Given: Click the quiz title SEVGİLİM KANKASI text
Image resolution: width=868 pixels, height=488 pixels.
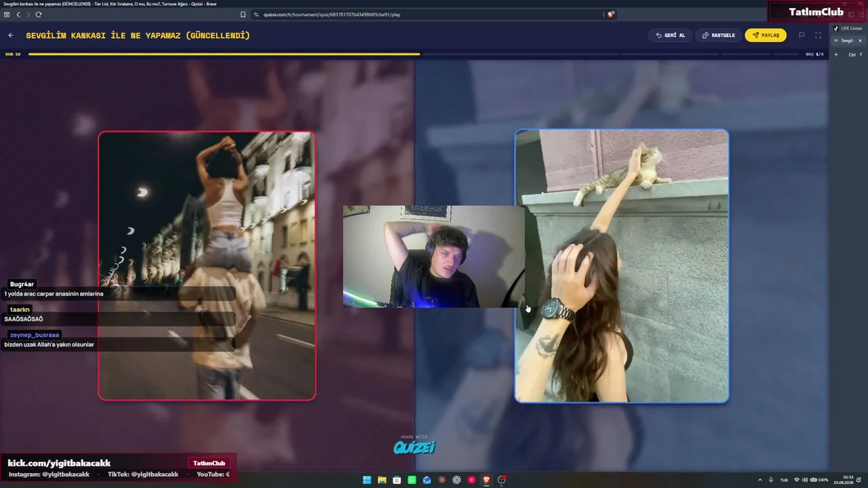Looking at the screenshot, I should click(138, 35).
